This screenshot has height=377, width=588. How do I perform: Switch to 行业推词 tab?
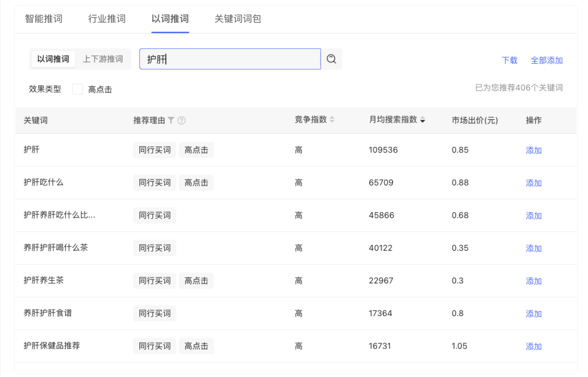107,18
